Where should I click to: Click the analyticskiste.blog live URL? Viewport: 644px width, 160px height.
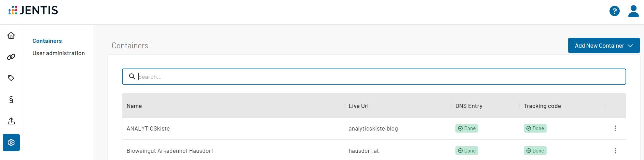(x=373, y=128)
